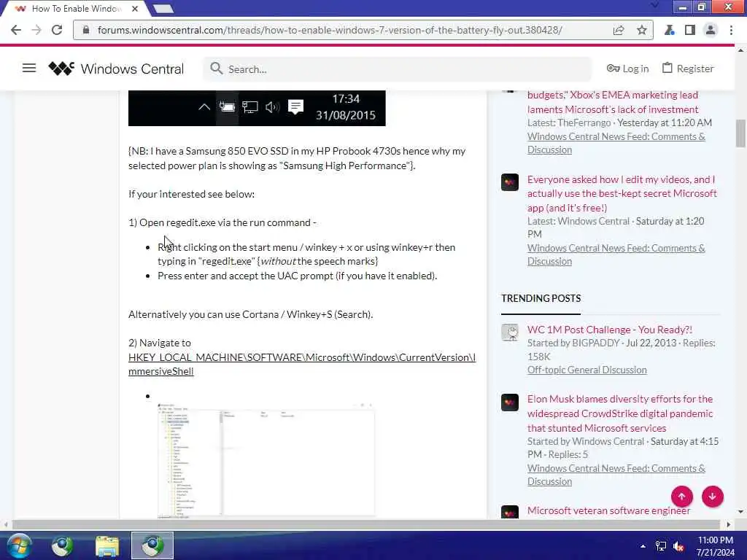Click the horizontal scrollbar track
This screenshot has width=747, height=560.
(366, 524)
